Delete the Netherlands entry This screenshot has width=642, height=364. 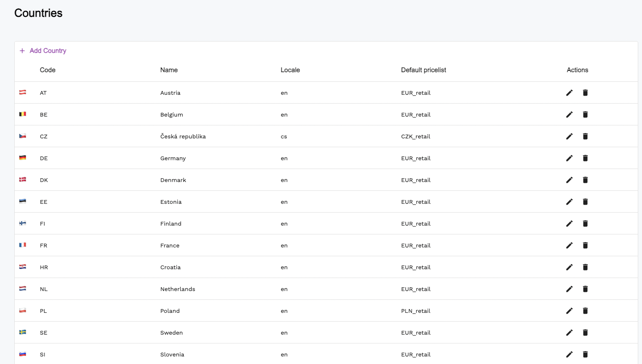click(585, 289)
